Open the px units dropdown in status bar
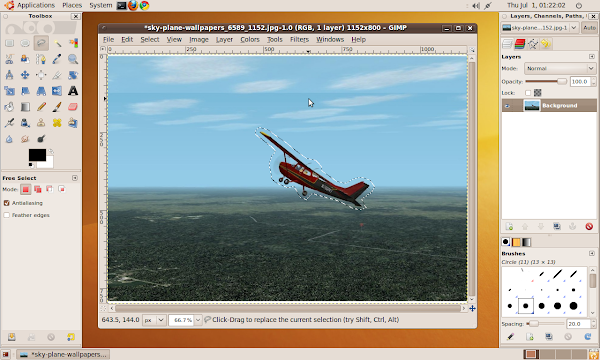This screenshot has width=600, height=360. 154,320
